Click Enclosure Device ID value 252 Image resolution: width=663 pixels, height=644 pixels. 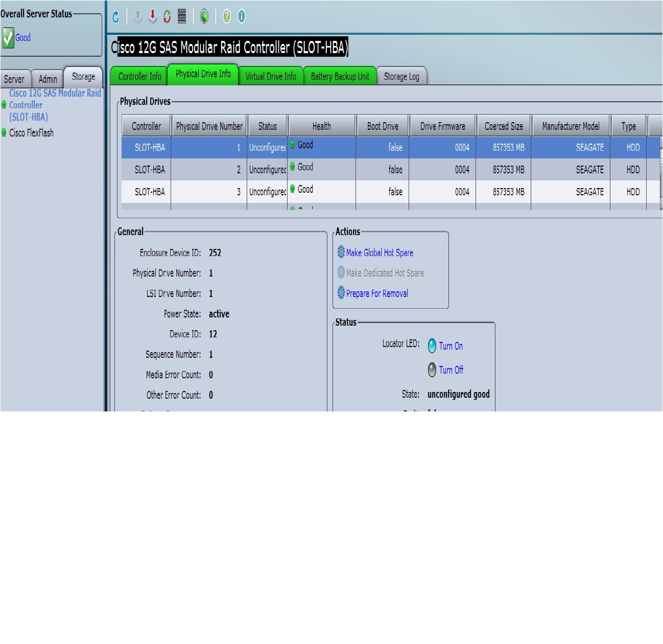pos(215,252)
